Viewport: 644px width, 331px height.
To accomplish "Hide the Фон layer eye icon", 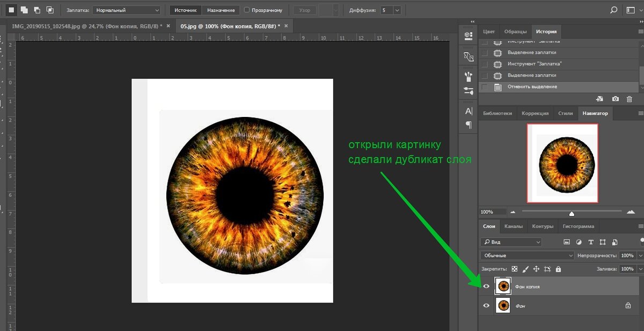I will click(486, 306).
